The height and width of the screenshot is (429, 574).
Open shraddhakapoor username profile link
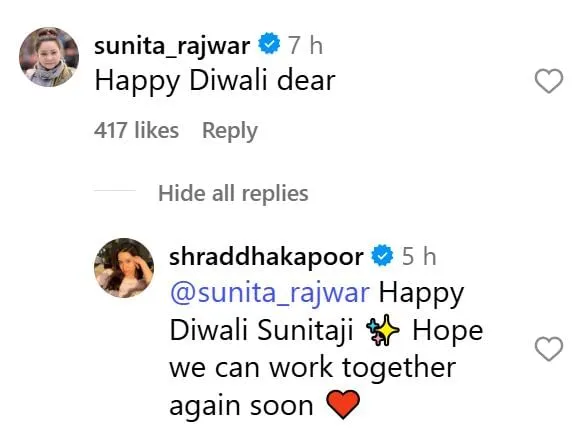click(266, 257)
